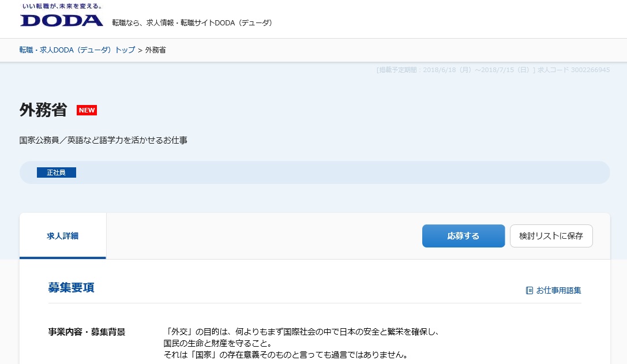Click the お仕事用語集 glossary icon
Image resolution: width=627 pixels, height=364 pixels.
pyautogui.click(x=529, y=290)
